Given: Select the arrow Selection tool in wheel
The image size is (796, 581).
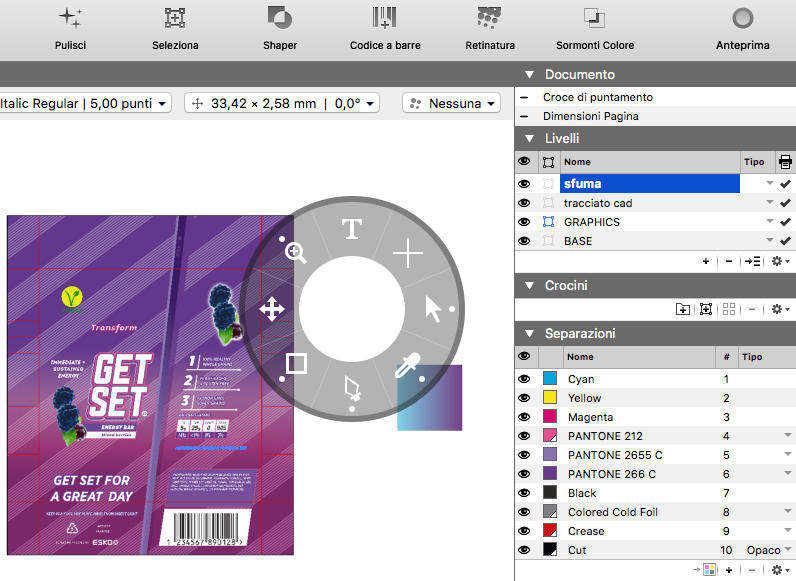Looking at the screenshot, I should click(433, 309).
